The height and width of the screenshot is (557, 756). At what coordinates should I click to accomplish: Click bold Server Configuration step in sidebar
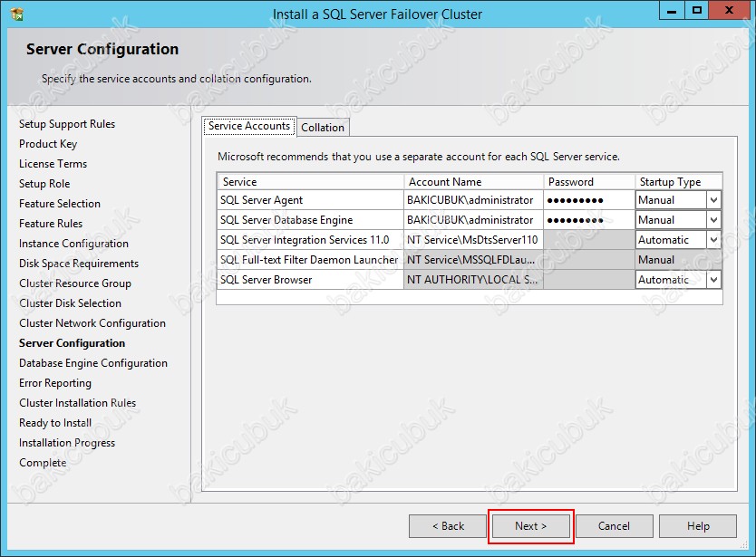(x=72, y=343)
